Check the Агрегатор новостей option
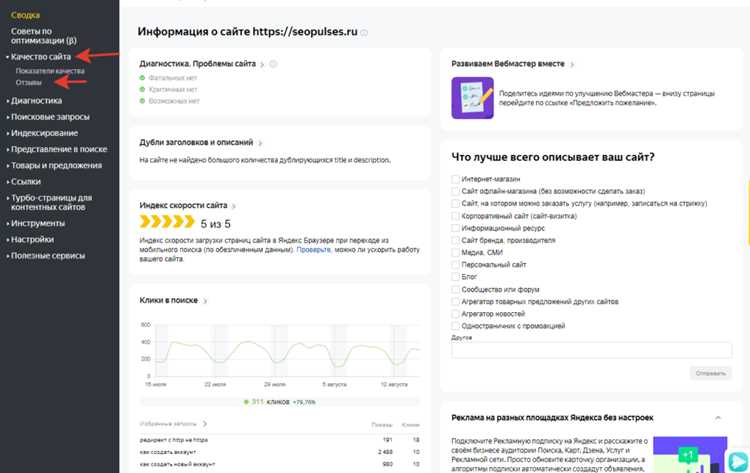 click(455, 314)
